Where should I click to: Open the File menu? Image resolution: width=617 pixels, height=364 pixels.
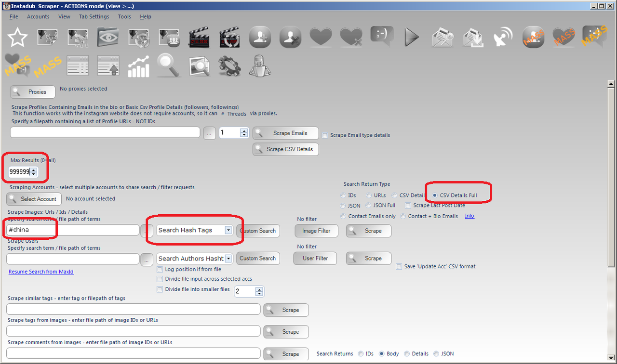click(13, 16)
